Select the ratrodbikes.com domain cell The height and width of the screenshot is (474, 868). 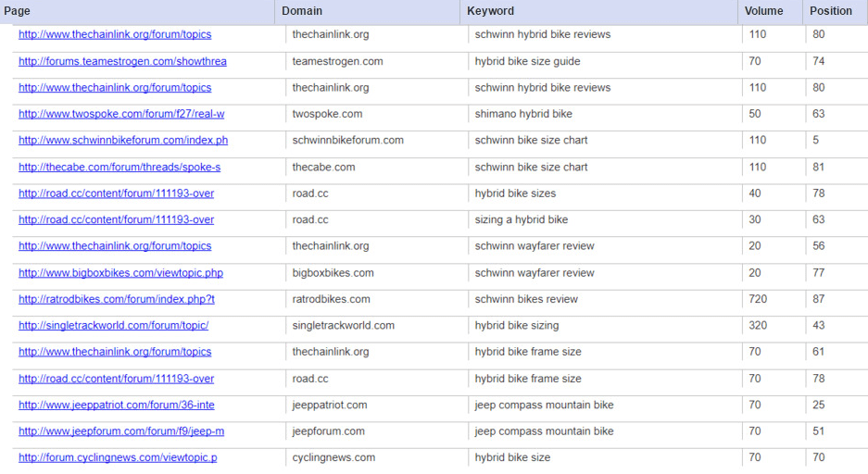[331, 299]
